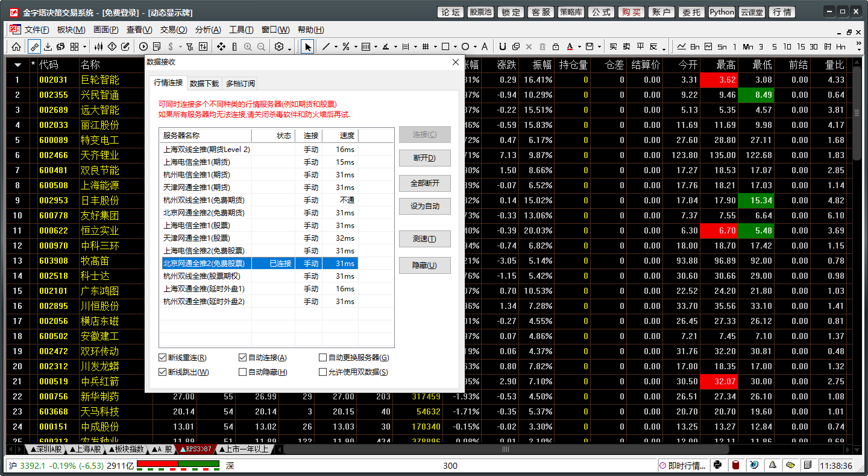Click stock code 002466 in the table
This screenshot has height=476, width=868.
(x=54, y=155)
